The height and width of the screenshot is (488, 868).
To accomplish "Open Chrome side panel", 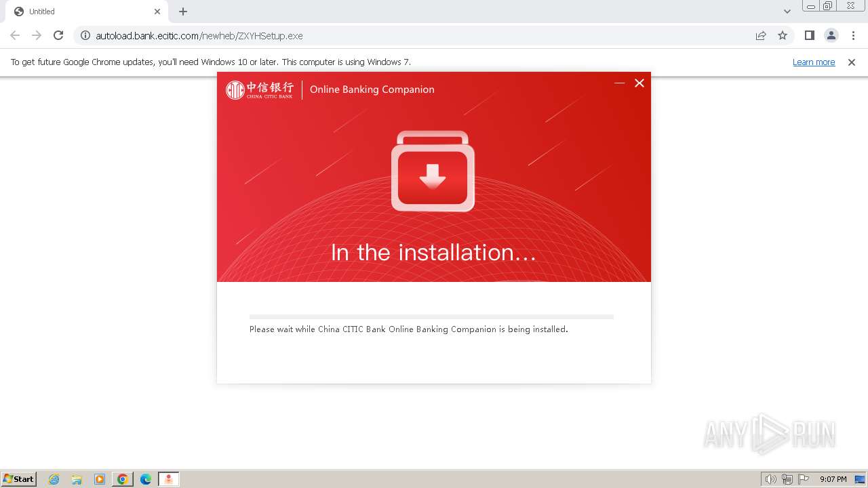I will pyautogui.click(x=809, y=35).
